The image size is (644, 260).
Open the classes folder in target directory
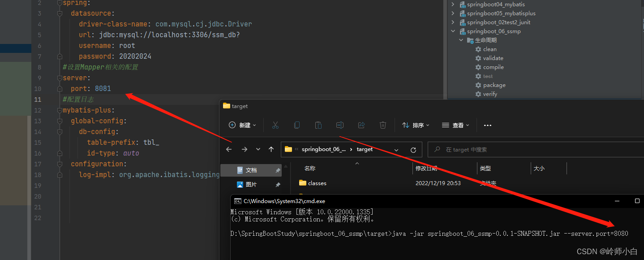(317, 183)
